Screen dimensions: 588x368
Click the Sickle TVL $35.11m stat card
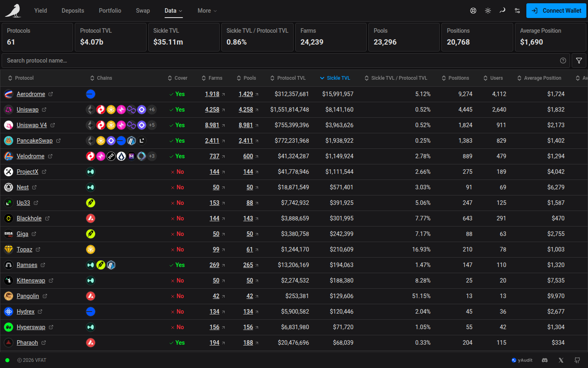(x=184, y=37)
